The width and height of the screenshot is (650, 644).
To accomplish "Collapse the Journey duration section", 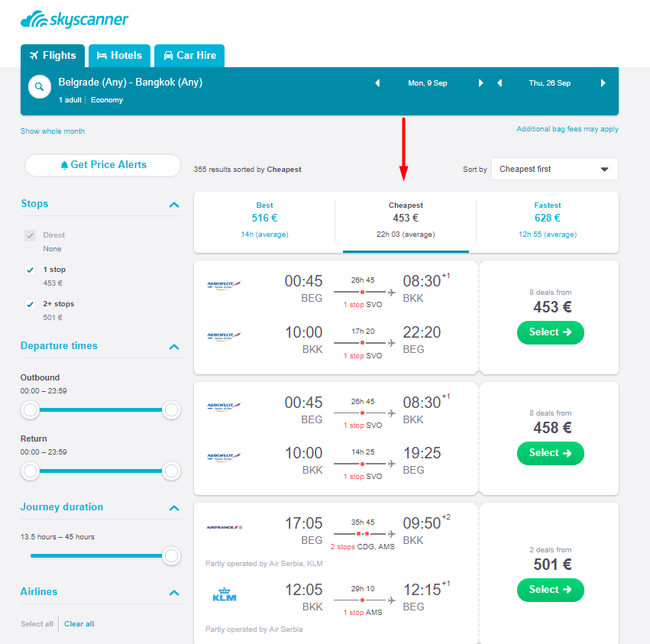I will 174,508.
